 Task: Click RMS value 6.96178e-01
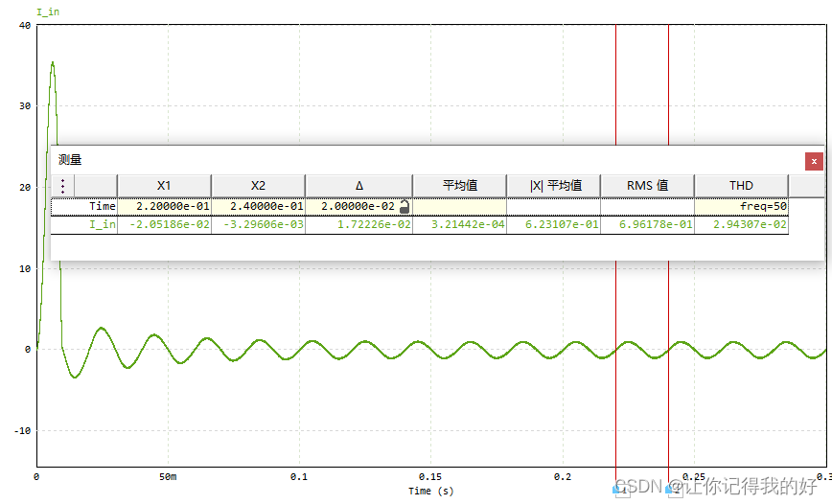(x=647, y=224)
